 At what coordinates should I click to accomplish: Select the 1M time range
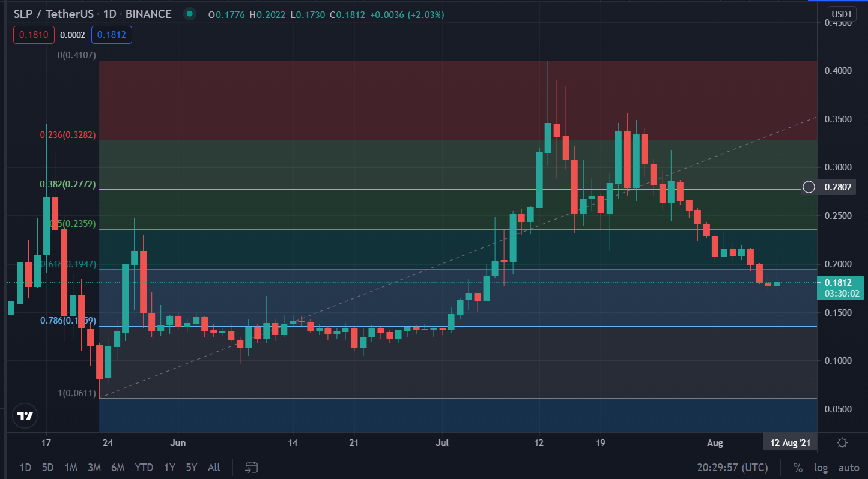coord(71,468)
